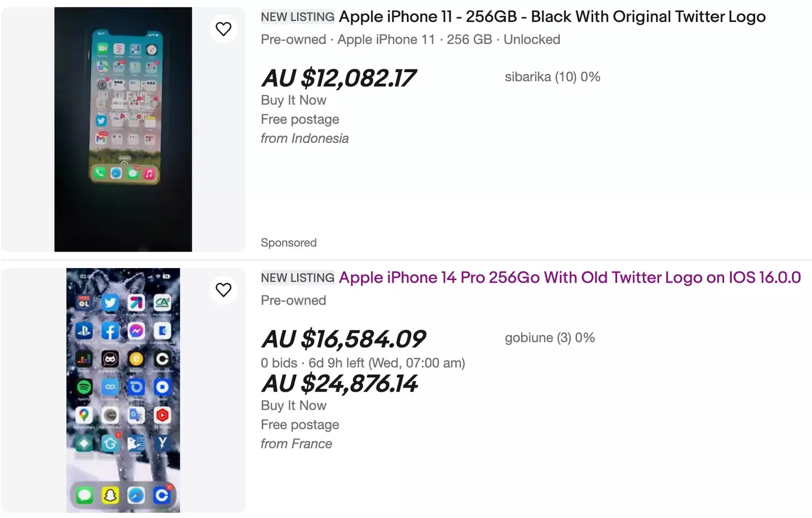The width and height of the screenshot is (812, 518).
Task: Click 'Buy It Now' under the iPhone 11 price
Action: point(293,100)
